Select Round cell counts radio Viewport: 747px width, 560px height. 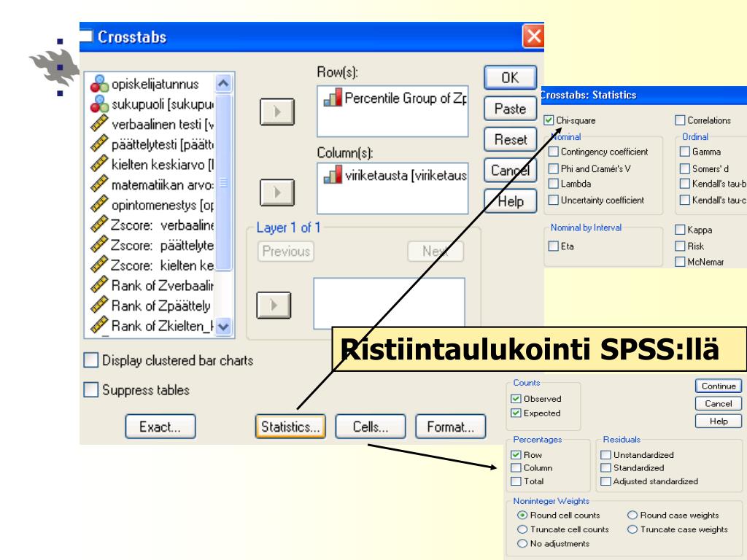pyautogui.click(x=522, y=515)
